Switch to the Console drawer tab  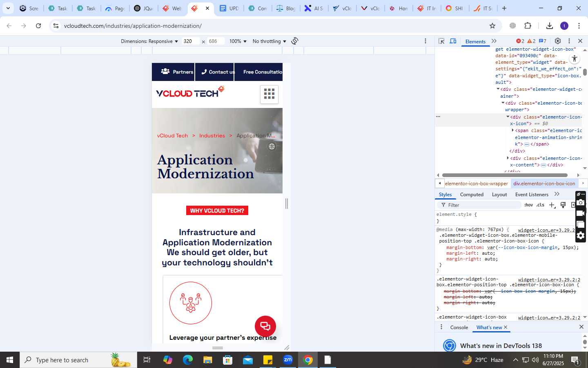pyautogui.click(x=459, y=328)
